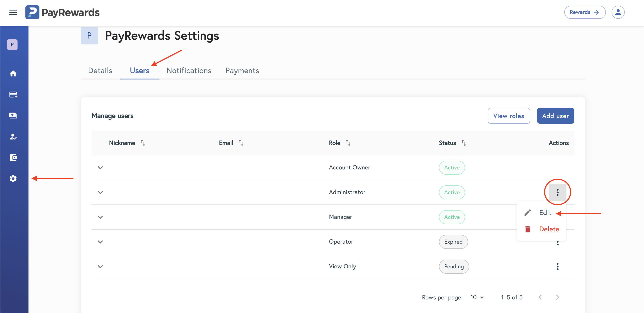Open actions menu for View Only user
This screenshot has width=644, height=313.
click(557, 267)
